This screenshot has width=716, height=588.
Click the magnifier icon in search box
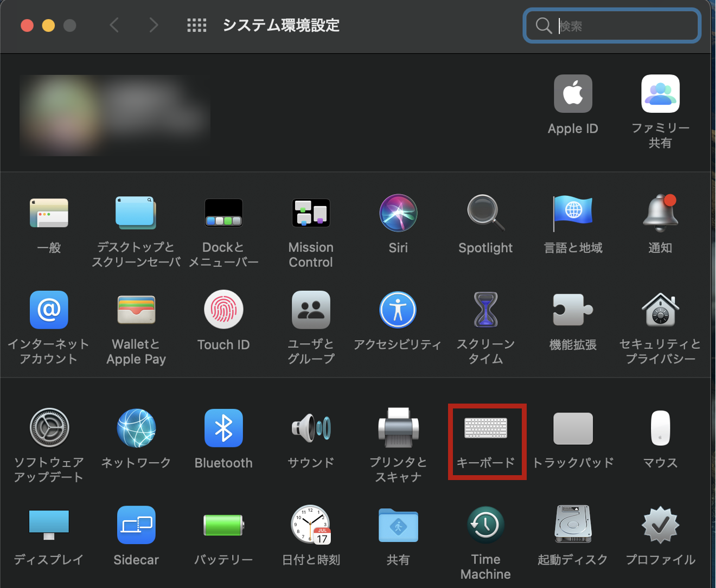[544, 25]
